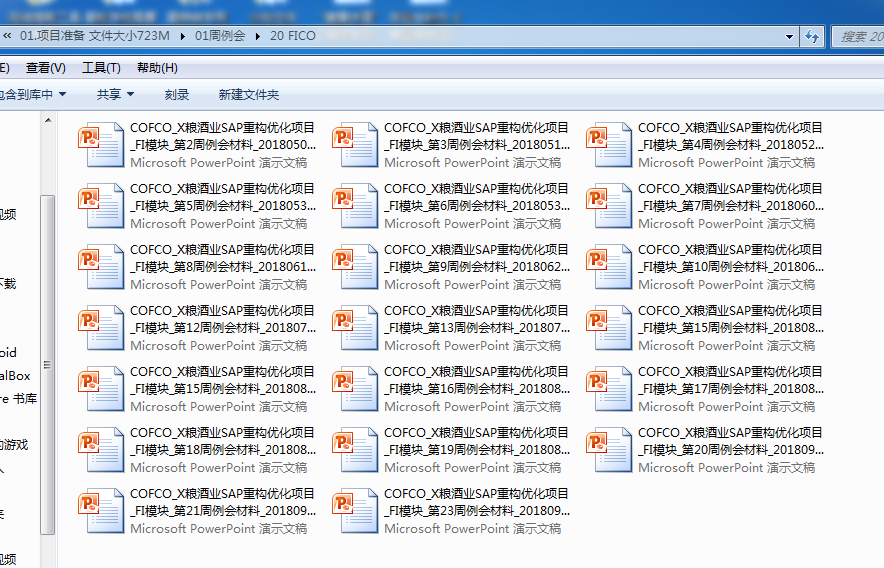
Task: Click the file name containing 第19周例会材料
Action: [477, 441]
